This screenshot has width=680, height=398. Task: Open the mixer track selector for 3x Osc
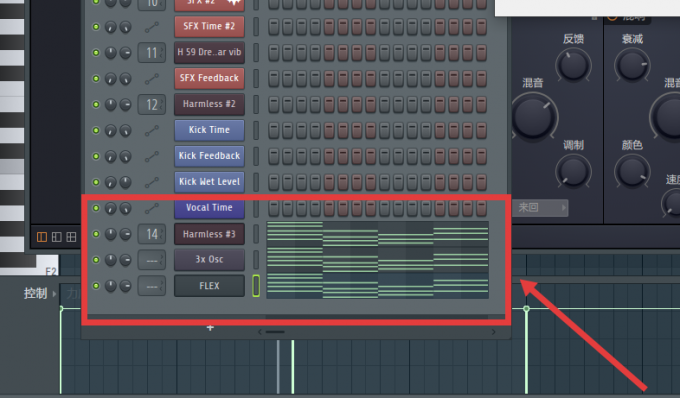tap(152, 260)
